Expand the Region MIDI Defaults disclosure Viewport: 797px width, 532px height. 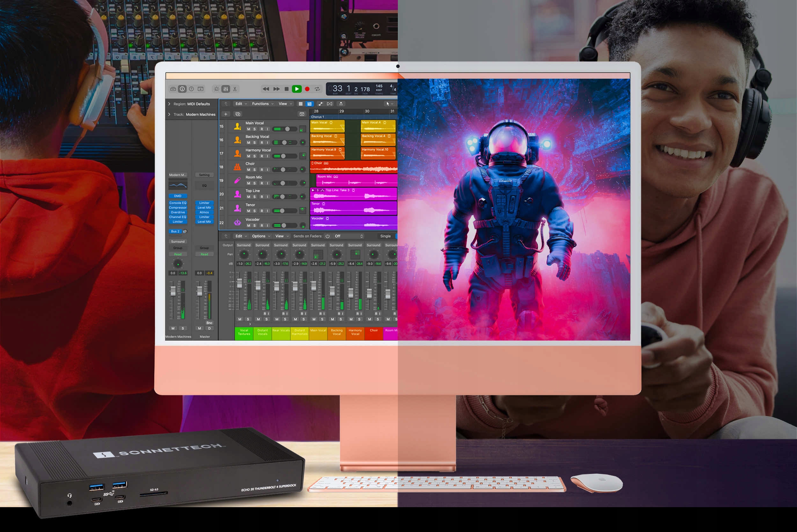169,104
